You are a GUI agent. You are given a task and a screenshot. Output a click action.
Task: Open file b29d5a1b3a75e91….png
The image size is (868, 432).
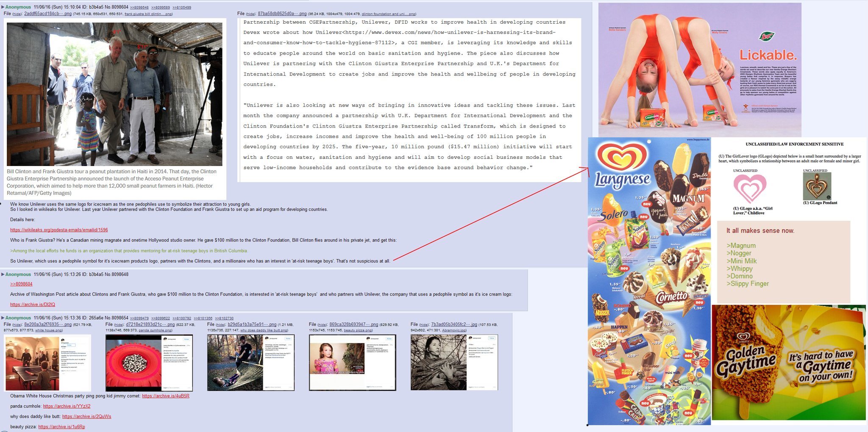click(252, 324)
